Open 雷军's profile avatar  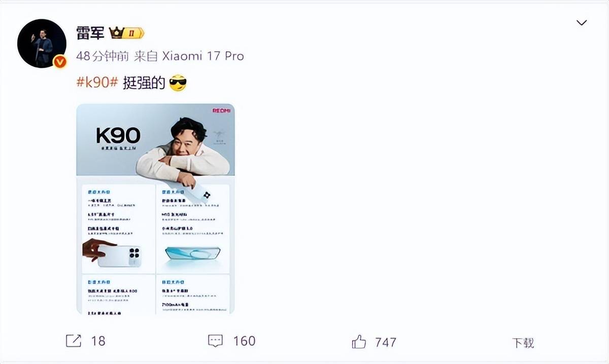click(x=42, y=43)
